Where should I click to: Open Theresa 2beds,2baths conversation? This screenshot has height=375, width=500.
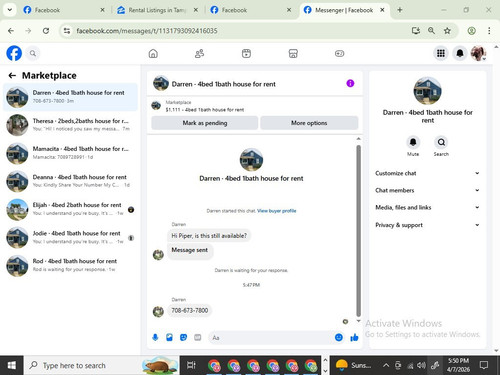[70, 125]
